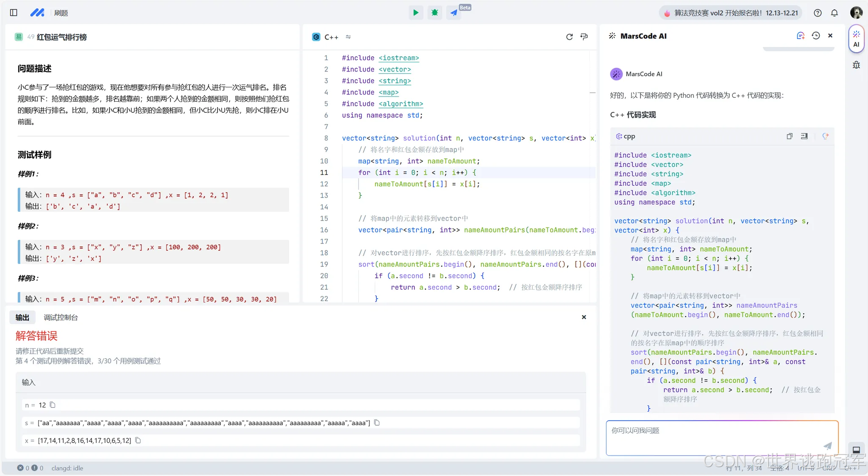Click the algorithm contest vol2 banner
Image resolution: width=868 pixels, height=476 pixels.
point(731,13)
